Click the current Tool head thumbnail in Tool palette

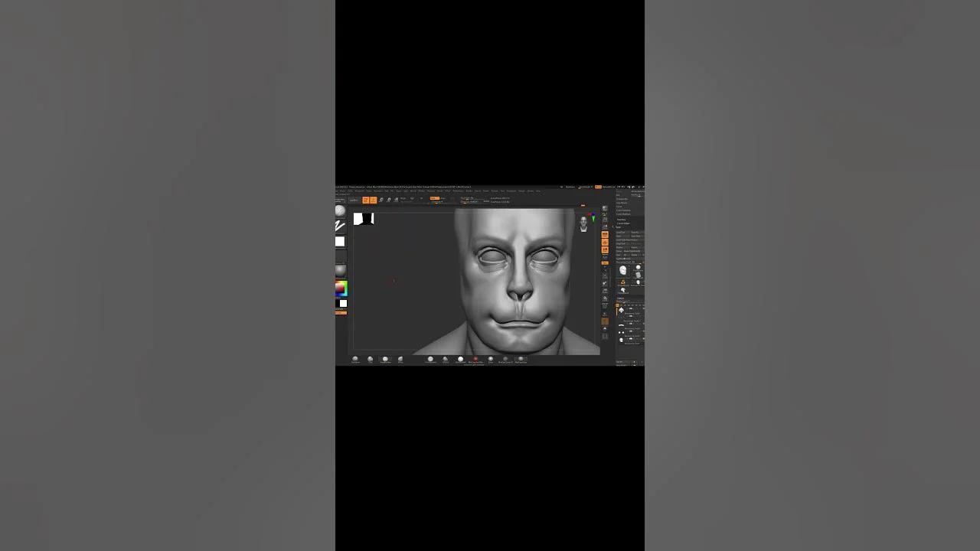click(622, 270)
